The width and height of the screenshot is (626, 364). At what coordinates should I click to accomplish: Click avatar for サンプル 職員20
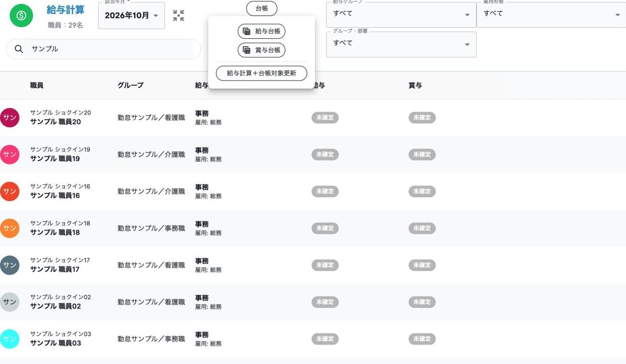coord(10,117)
